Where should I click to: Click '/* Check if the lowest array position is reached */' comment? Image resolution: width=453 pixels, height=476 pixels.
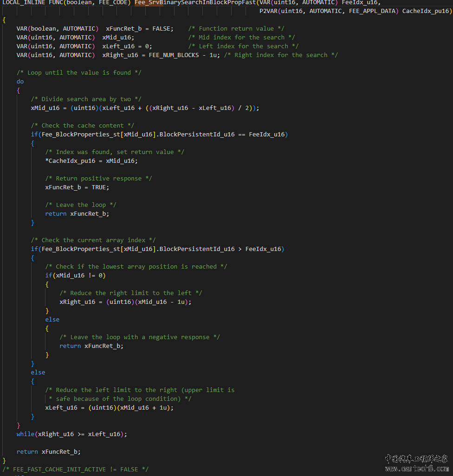(136, 266)
